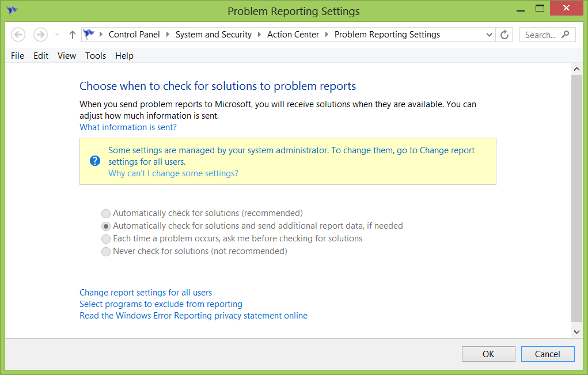Select Never check for solutions option
This screenshot has height=375, width=588.
coord(106,252)
